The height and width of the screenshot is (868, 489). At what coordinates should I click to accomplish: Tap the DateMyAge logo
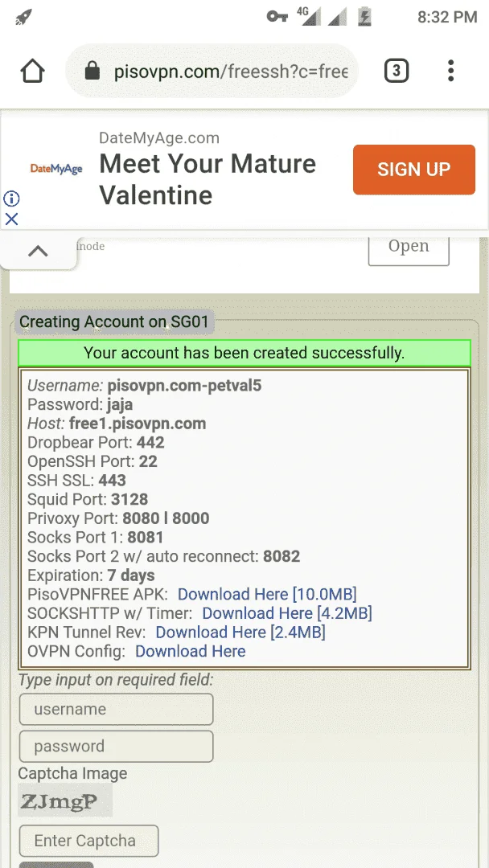click(56, 169)
